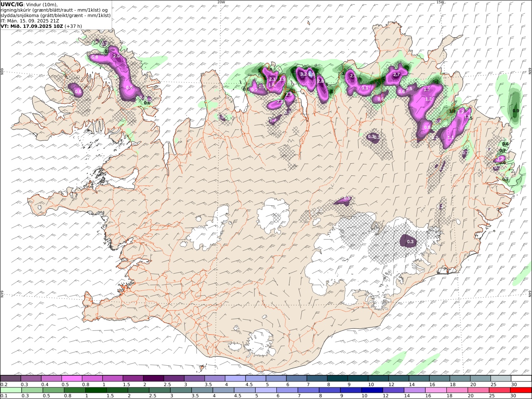Viewport: 532px width, 399px height.
Task: Click the 2.9 snowfall value on the map
Action: pyautogui.click(x=289, y=95)
